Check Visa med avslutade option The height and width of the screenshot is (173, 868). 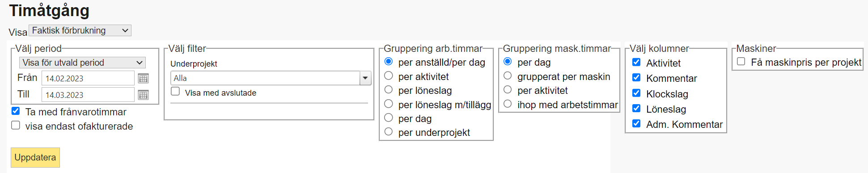pyautogui.click(x=175, y=91)
